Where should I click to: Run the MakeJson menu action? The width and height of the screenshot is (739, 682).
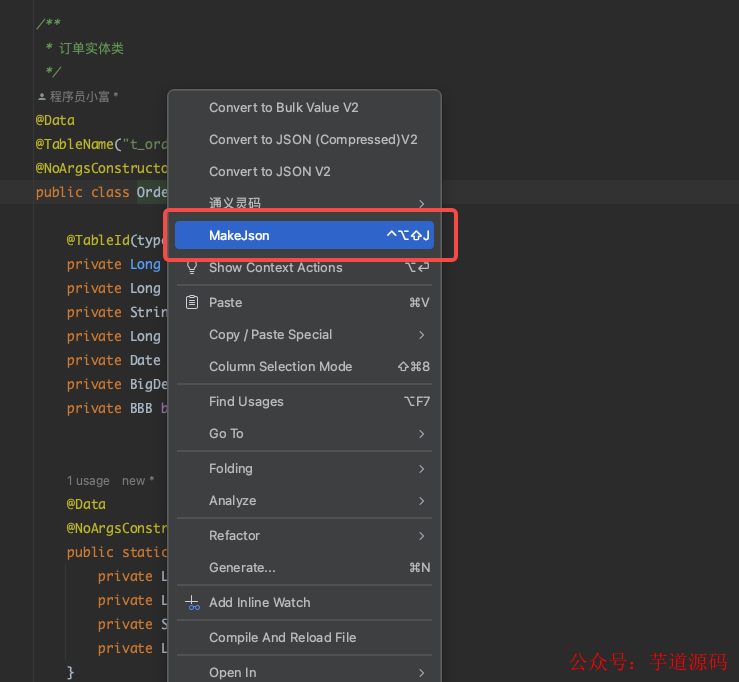pos(304,235)
